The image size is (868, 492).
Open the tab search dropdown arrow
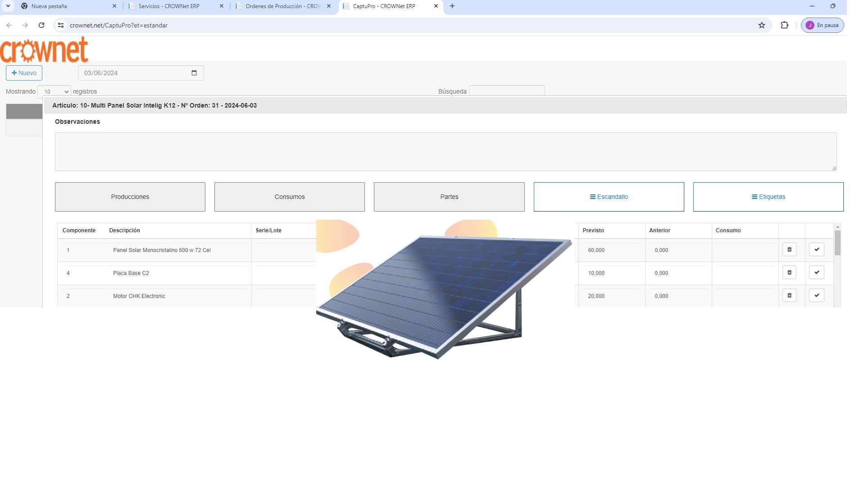coord(8,6)
